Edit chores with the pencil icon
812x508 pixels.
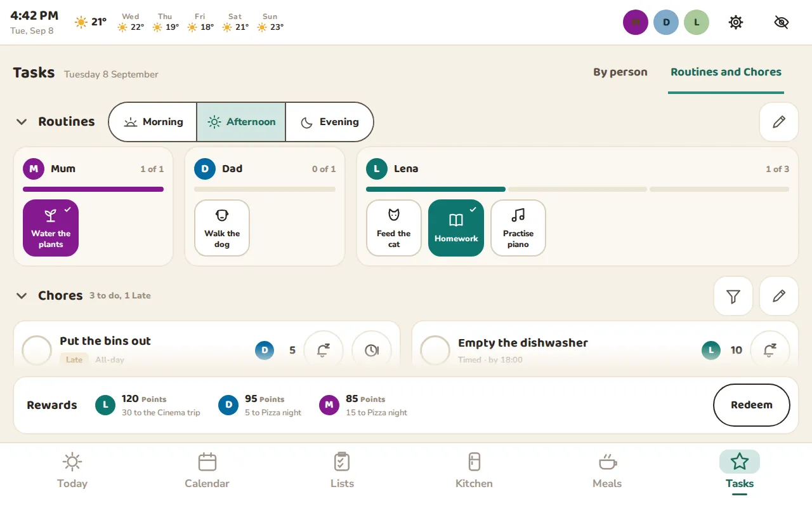tap(779, 296)
